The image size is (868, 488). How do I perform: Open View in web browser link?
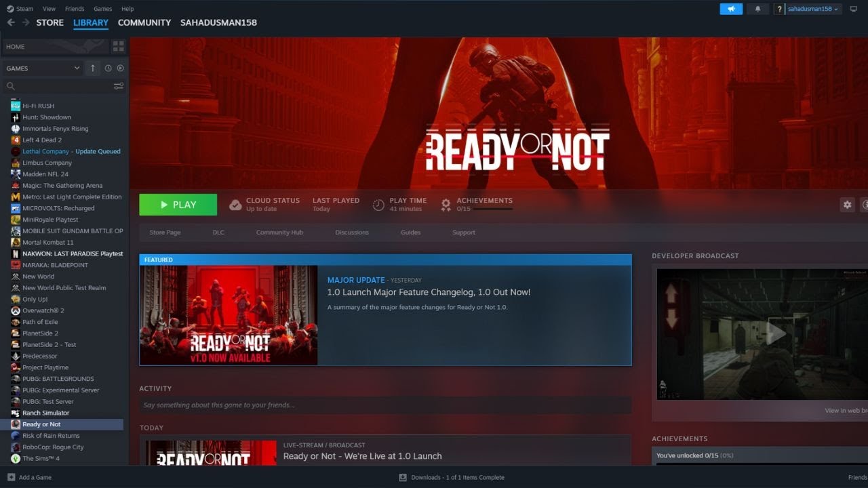[x=846, y=411]
